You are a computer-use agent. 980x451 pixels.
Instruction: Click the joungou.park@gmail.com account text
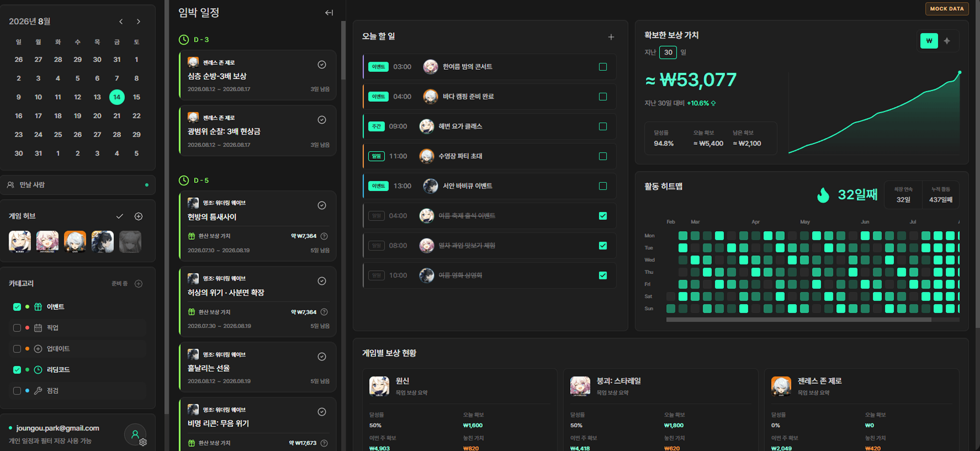click(x=57, y=428)
